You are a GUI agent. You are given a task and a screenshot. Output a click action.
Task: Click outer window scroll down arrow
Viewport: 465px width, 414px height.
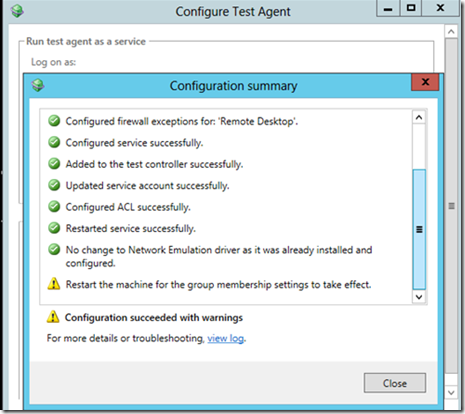point(451,392)
